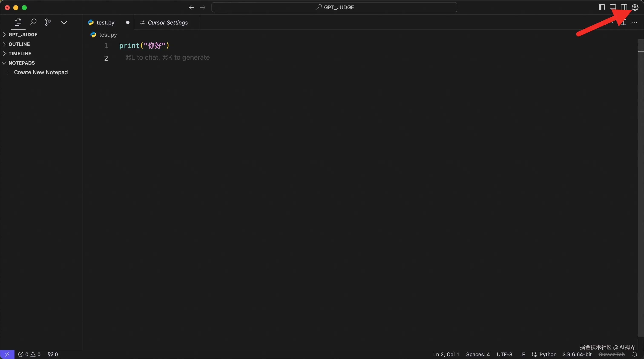Expand the GPT_JUDGE folder section
The width and height of the screenshot is (644, 359).
pos(23,35)
